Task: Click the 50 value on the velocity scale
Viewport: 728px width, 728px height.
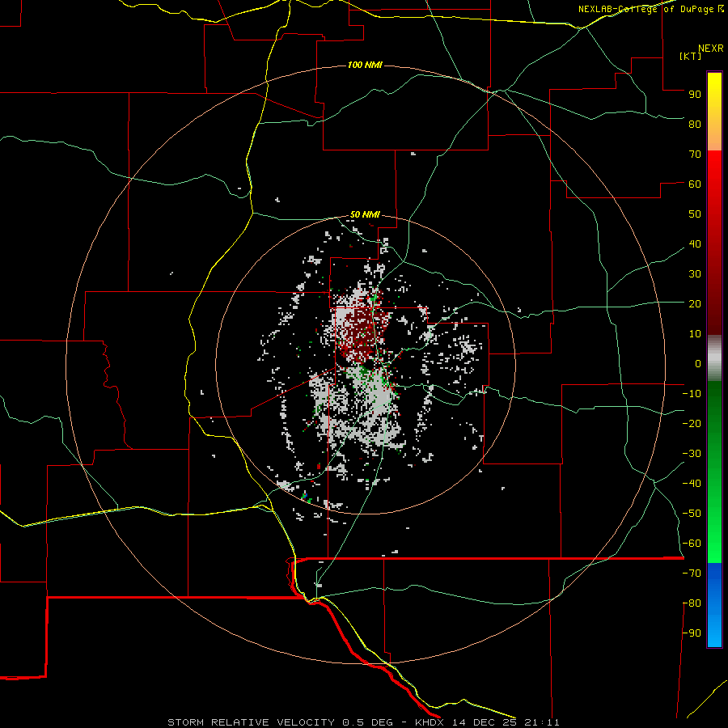Action: pos(695,214)
